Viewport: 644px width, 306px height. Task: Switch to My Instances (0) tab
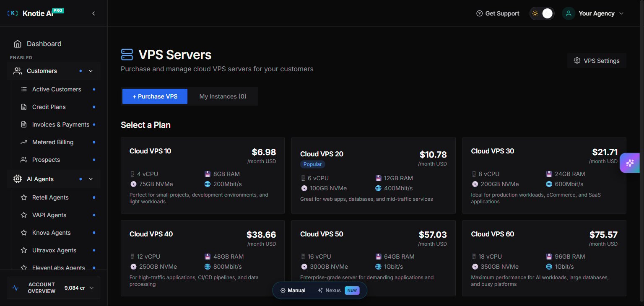coord(223,96)
